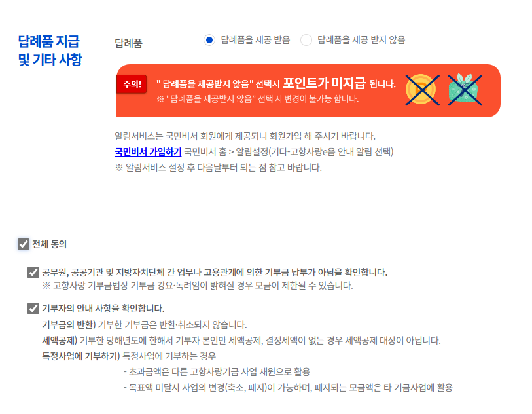Click the 기부자의 안내 사항을 확인합니다 label
Screen dimensions: 532x414
103,309
